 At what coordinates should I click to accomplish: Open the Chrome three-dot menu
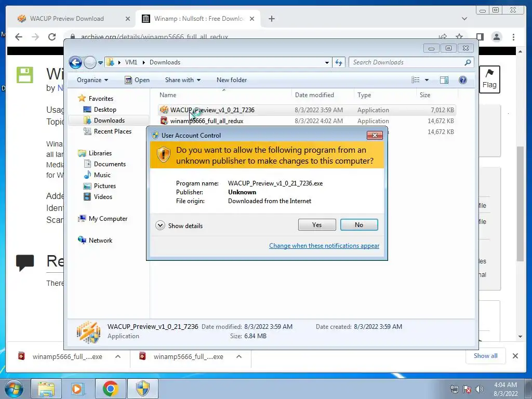513,37
